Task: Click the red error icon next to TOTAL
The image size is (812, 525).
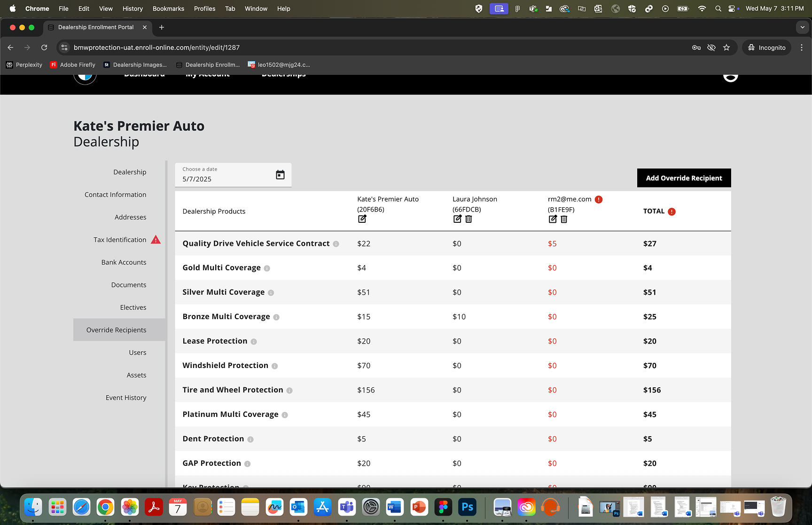Action: [x=672, y=212]
